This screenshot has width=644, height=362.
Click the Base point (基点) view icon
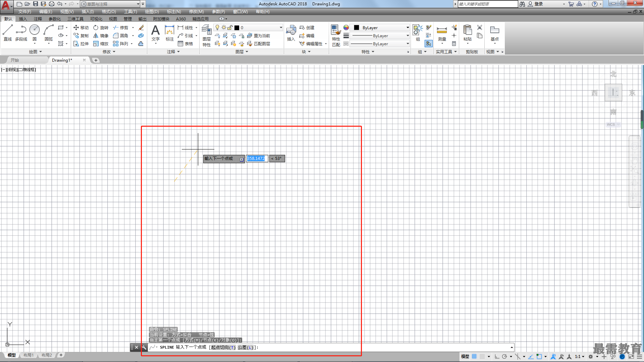tap(494, 33)
